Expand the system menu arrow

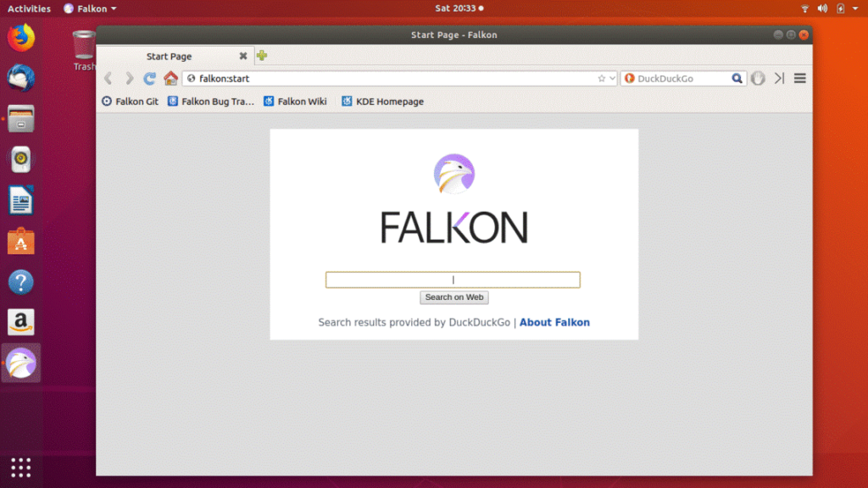(855, 8)
